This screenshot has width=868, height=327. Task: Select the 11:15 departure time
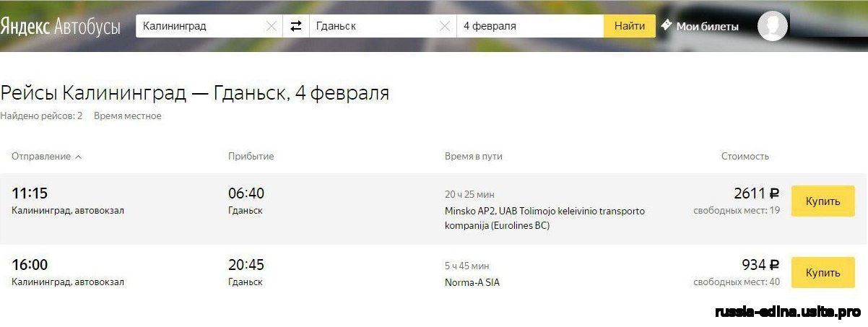30,193
